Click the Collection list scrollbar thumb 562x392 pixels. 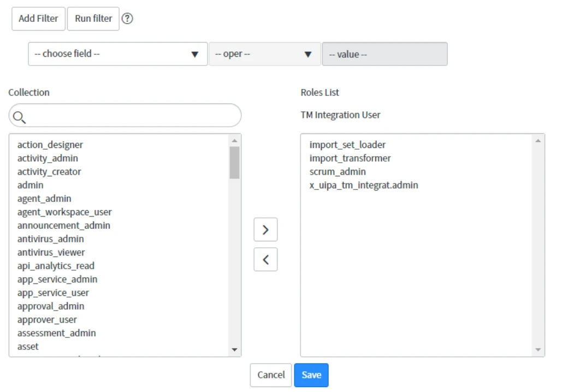(x=234, y=162)
